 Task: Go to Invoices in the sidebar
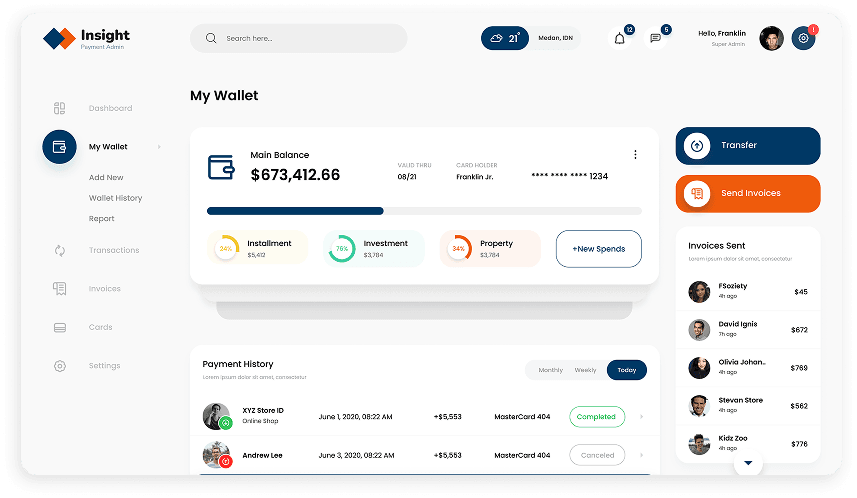click(104, 289)
